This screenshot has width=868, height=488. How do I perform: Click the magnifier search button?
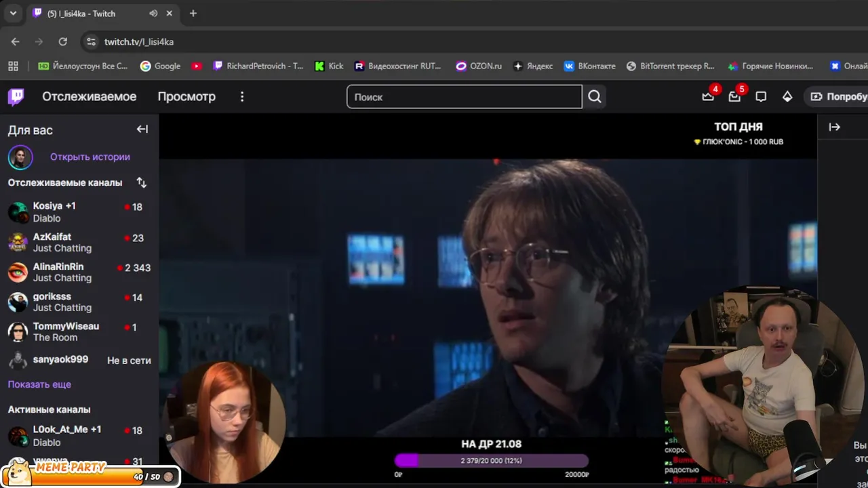(x=595, y=97)
